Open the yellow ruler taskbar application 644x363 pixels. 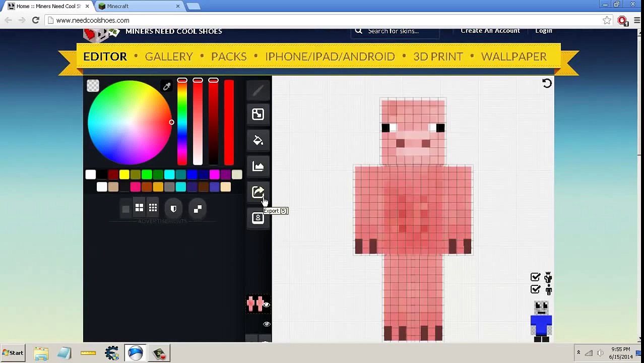(x=88, y=353)
